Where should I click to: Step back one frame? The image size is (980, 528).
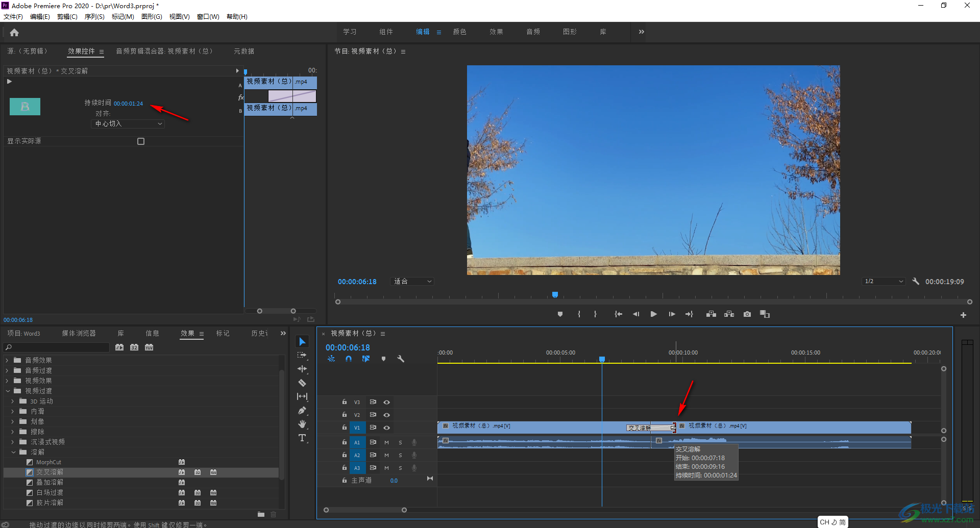pos(636,314)
